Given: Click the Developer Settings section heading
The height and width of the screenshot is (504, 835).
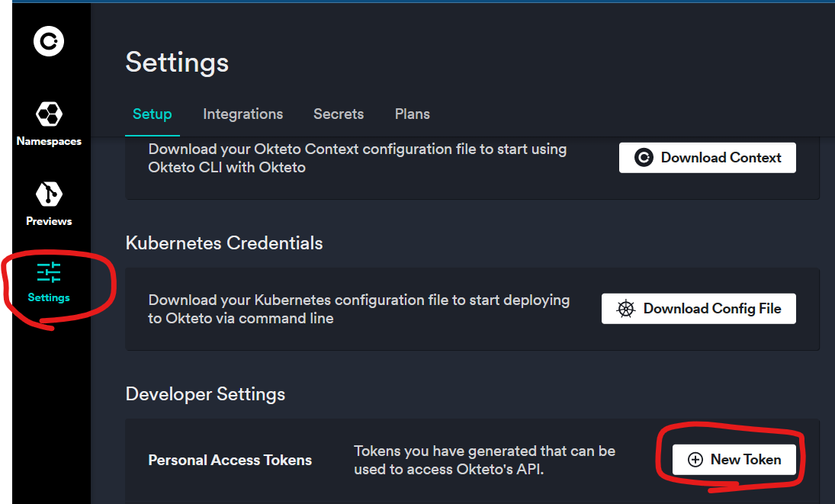Looking at the screenshot, I should click(x=205, y=394).
